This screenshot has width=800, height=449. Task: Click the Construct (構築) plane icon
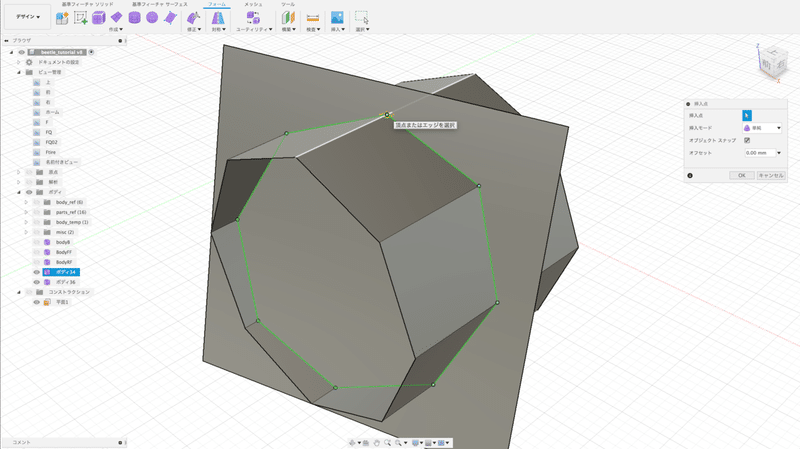click(x=288, y=18)
